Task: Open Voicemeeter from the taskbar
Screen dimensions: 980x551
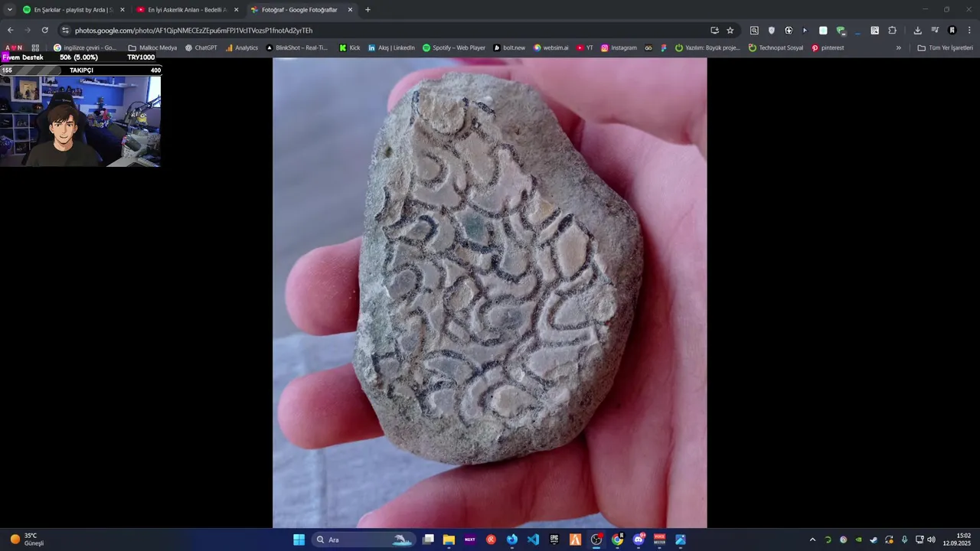Action: [659, 540]
